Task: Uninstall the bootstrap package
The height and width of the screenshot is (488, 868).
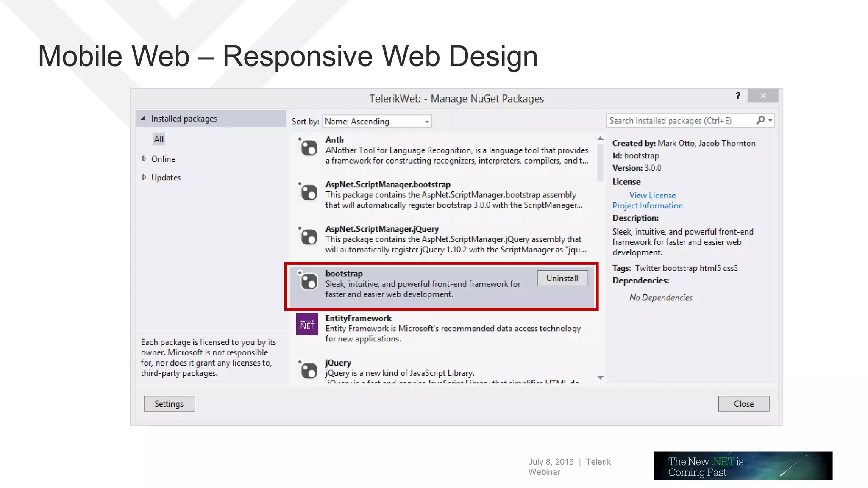Action: coord(562,278)
